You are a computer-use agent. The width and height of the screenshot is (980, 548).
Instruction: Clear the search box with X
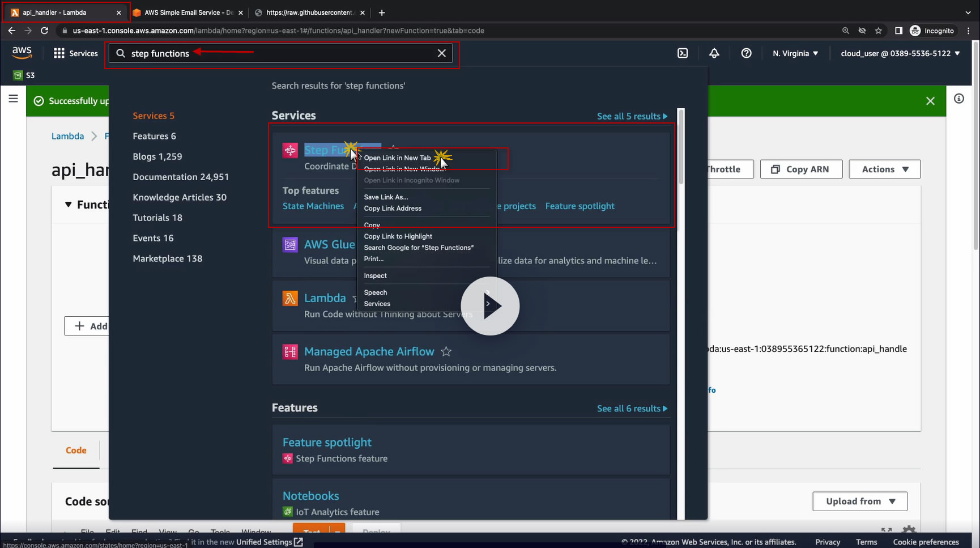pos(441,53)
